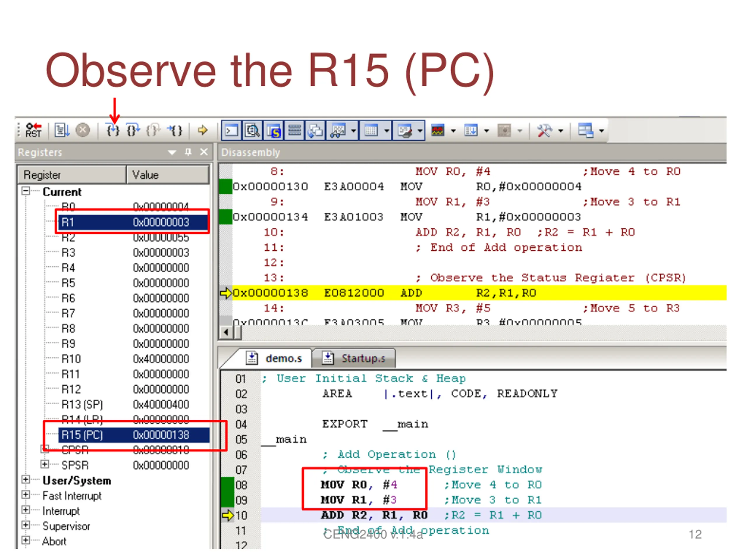Click the Step Into icon

click(x=112, y=130)
